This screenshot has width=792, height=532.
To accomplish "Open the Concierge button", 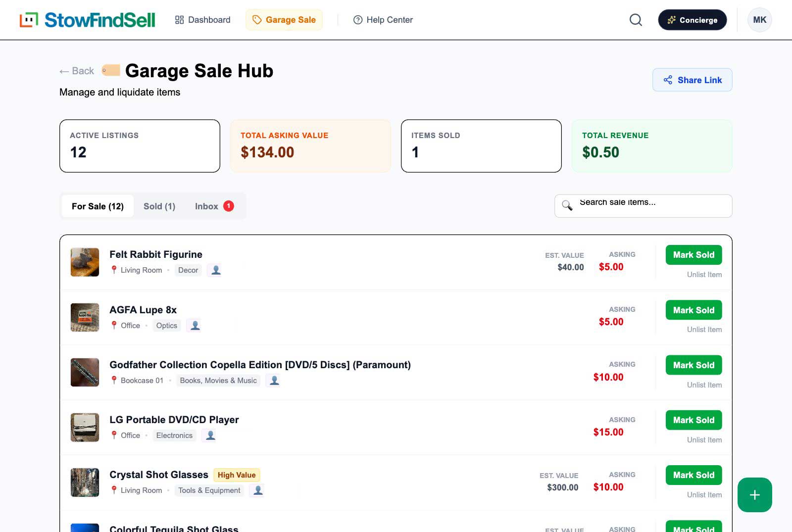I will pyautogui.click(x=692, y=20).
